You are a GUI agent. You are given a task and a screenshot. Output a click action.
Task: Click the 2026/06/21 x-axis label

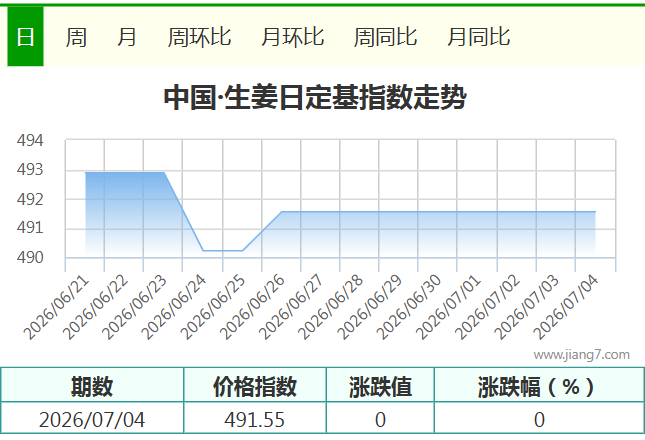coord(56,307)
